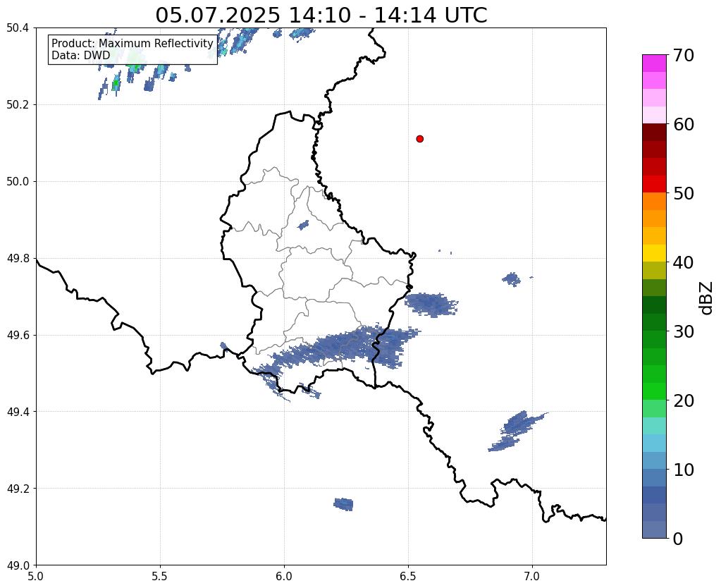This screenshot has width=721, height=588.
Task: Click the bright red colorbar segment near 50
Action: click(654, 184)
